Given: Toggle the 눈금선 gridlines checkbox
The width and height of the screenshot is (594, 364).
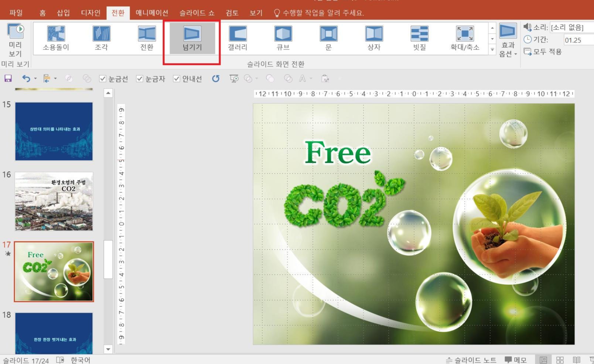Looking at the screenshot, I should point(103,79).
